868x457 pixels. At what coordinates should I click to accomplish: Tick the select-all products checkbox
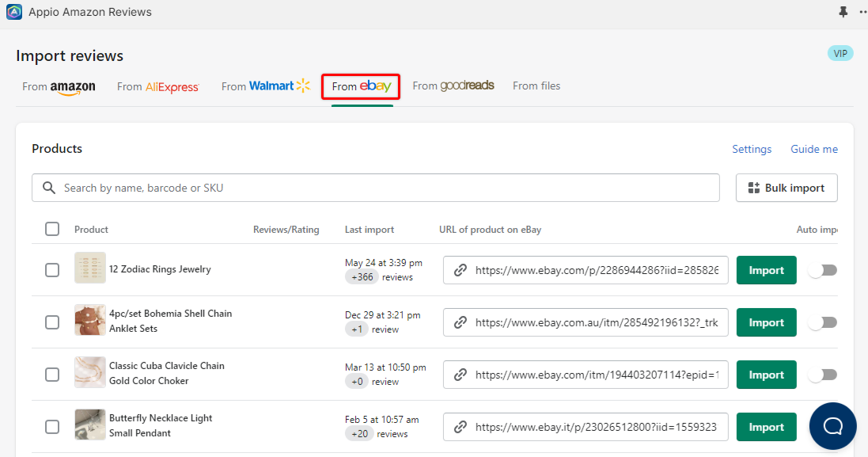pos(52,229)
